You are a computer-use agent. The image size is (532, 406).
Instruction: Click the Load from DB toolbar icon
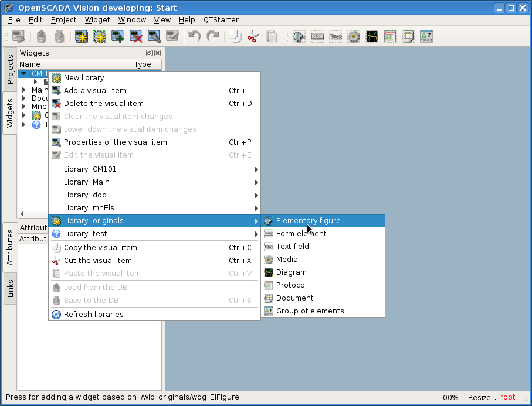(x=41, y=36)
